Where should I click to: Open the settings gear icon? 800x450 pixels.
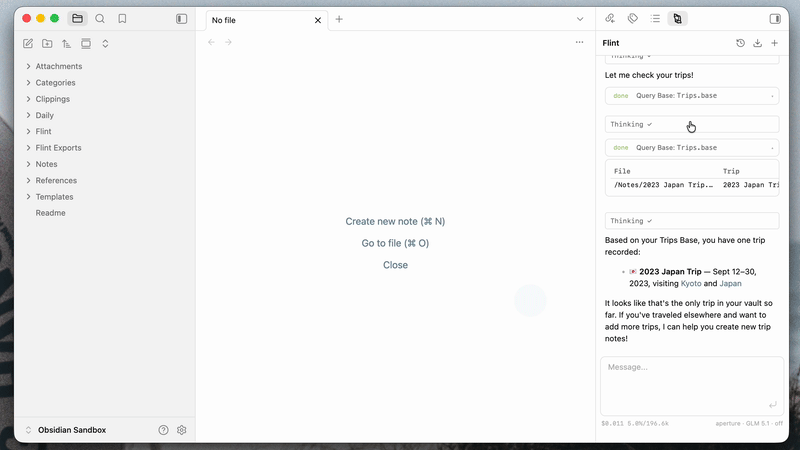[182, 430]
